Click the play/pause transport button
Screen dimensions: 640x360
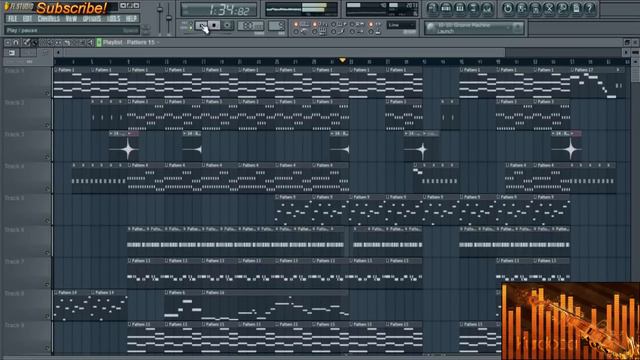click(201, 26)
